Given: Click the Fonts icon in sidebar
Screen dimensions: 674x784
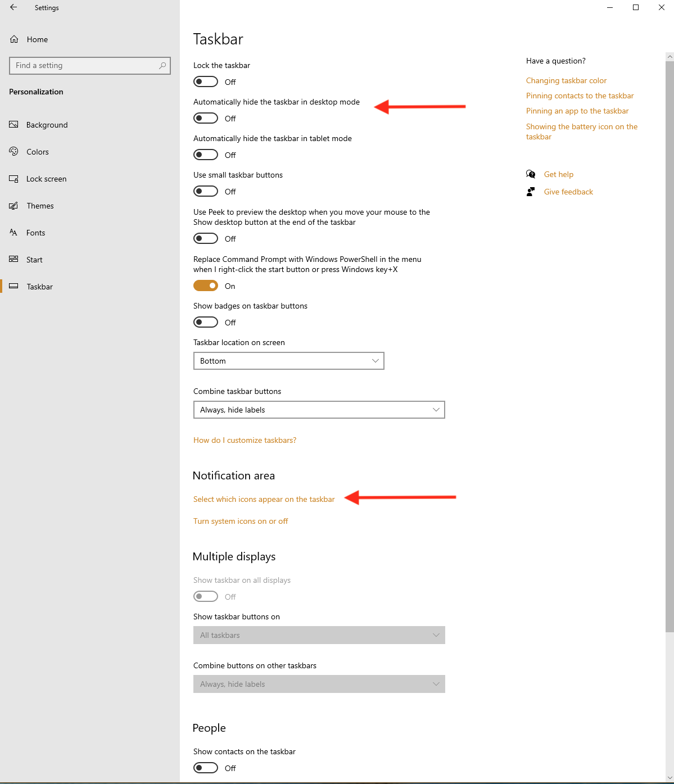Looking at the screenshot, I should 14,233.
